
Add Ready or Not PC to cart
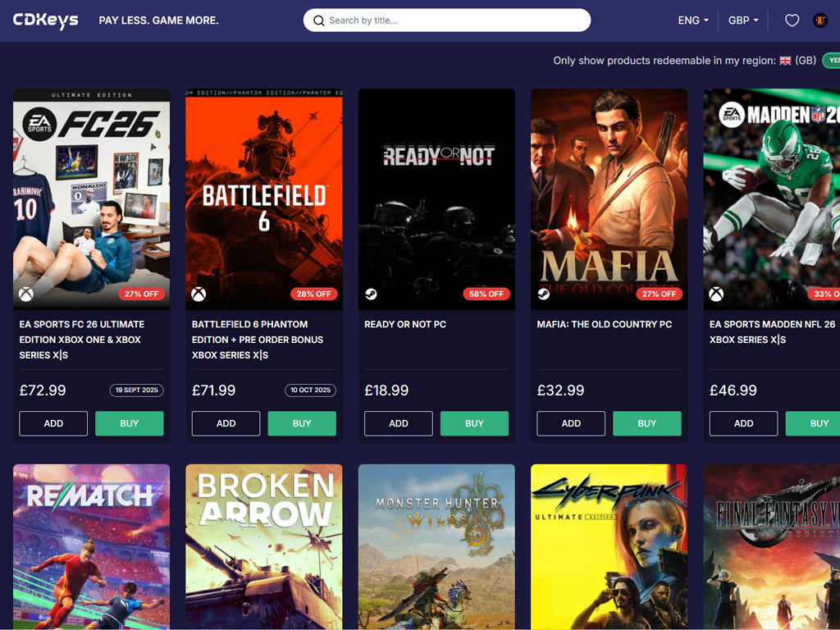pos(399,423)
